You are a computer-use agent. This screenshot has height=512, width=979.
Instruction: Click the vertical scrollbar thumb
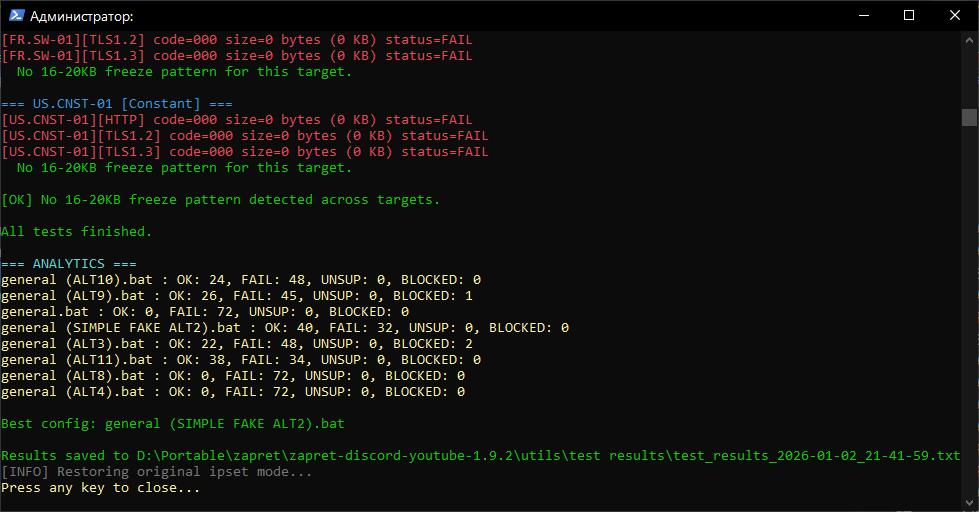point(969,118)
